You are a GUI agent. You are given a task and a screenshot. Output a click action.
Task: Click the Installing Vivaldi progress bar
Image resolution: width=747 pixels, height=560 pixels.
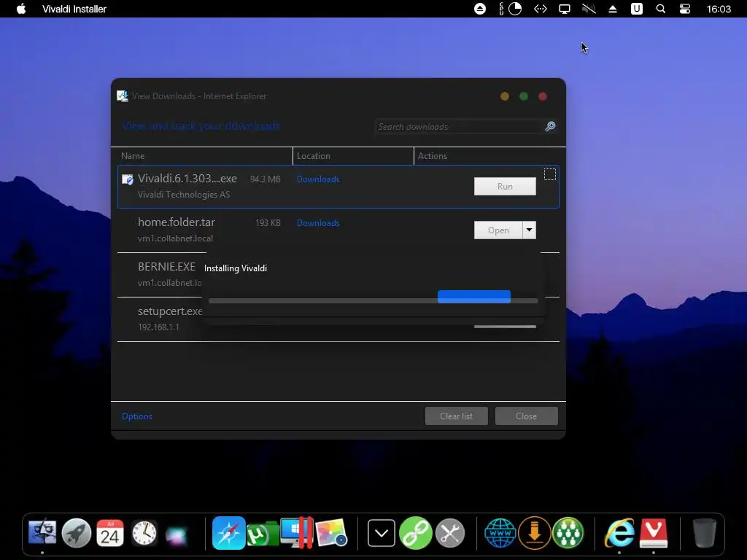coord(373,300)
